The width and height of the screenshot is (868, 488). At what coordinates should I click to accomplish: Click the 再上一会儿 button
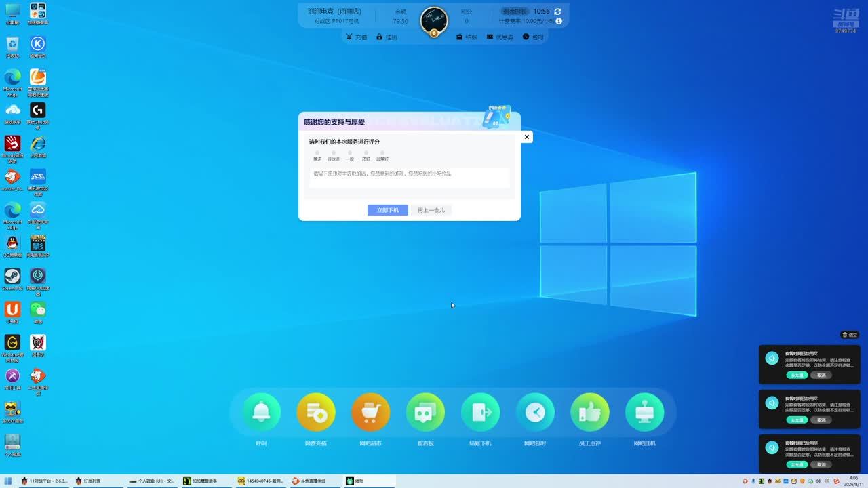click(x=431, y=210)
